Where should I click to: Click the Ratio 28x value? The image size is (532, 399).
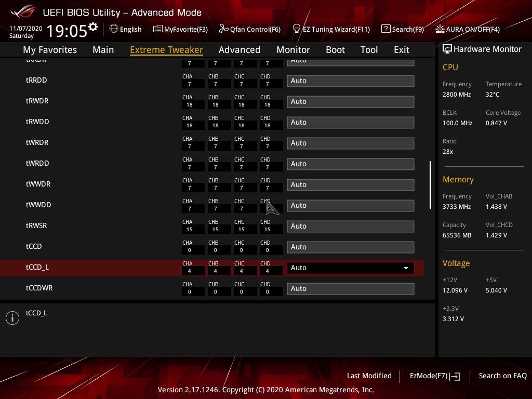pos(447,152)
